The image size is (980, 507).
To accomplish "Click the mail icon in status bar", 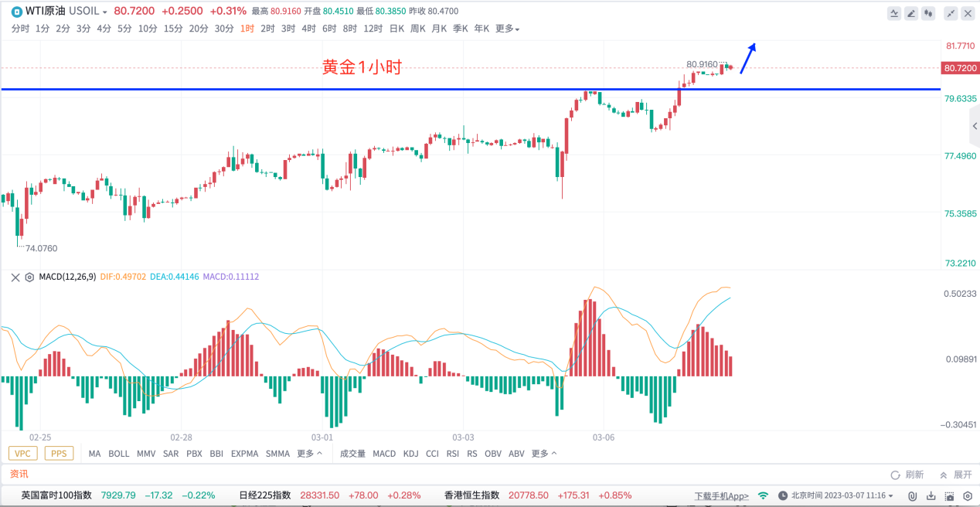I will click(949, 495).
